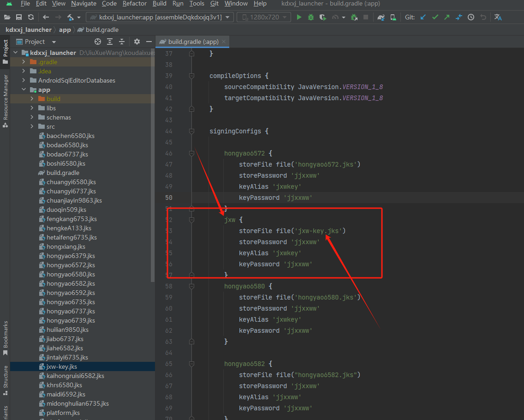Click Sync Project with Gradle Files icon
Viewport: 524px width, 420px height.
(381, 17)
